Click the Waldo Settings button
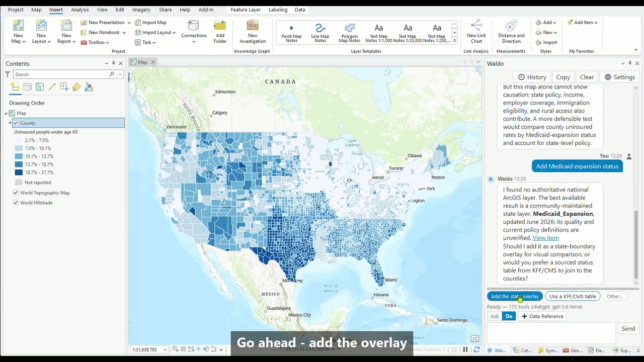This screenshot has height=362, width=644. coord(620,77)
